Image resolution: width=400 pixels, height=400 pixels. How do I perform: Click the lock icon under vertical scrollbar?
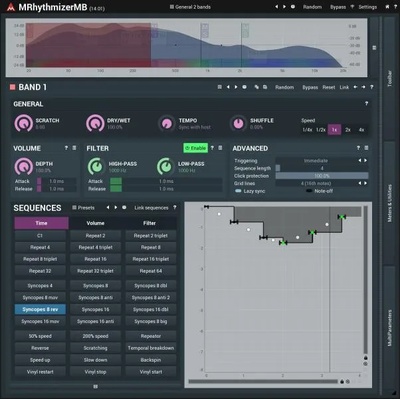click(x=366, y=358)
